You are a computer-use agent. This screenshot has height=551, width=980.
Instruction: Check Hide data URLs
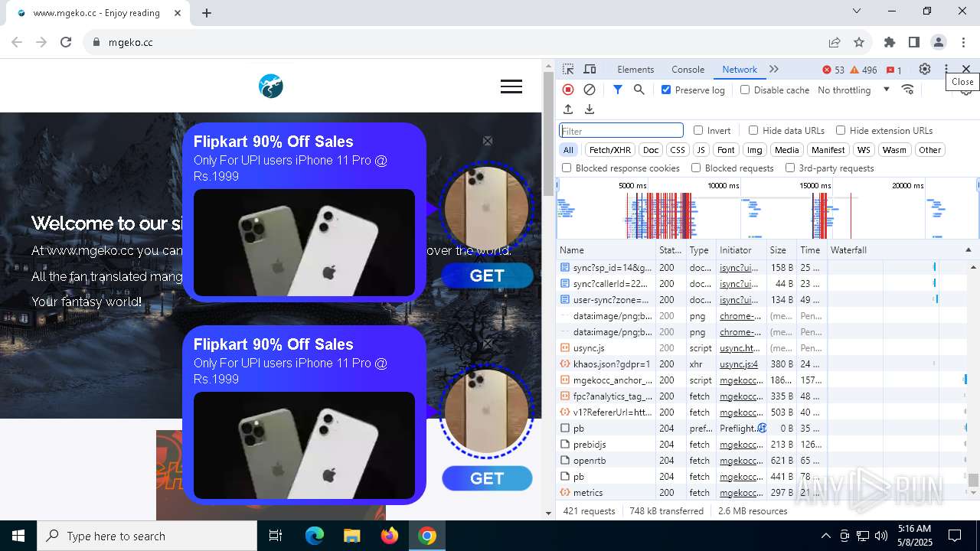753,130
